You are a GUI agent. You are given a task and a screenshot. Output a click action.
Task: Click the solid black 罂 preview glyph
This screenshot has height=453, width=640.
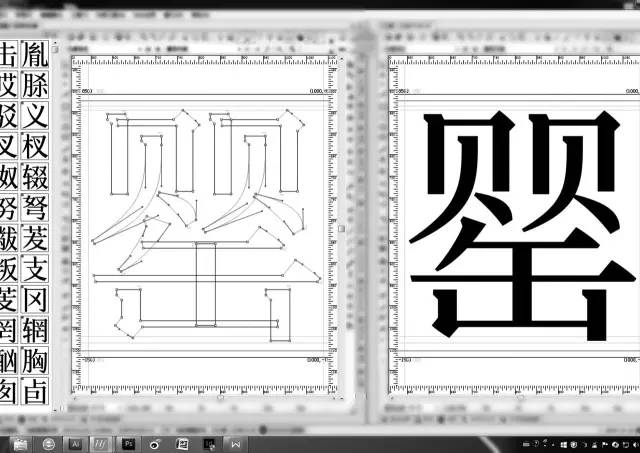[x=520, y=225]
